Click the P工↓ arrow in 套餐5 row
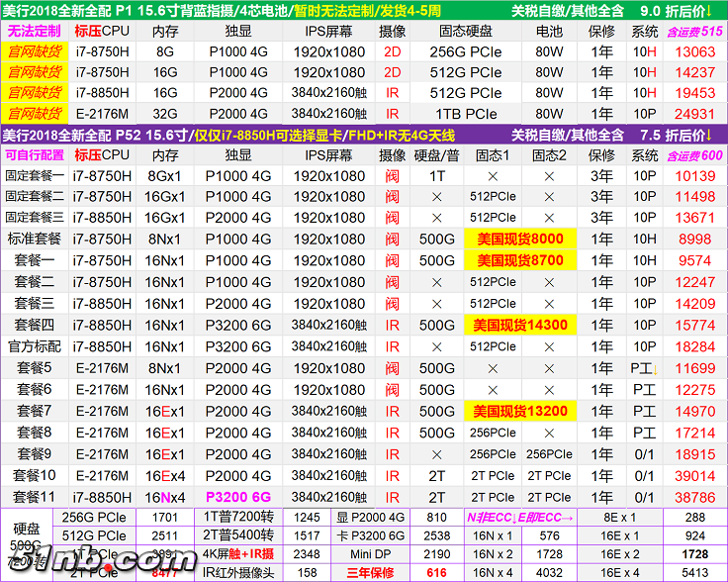 652,368
